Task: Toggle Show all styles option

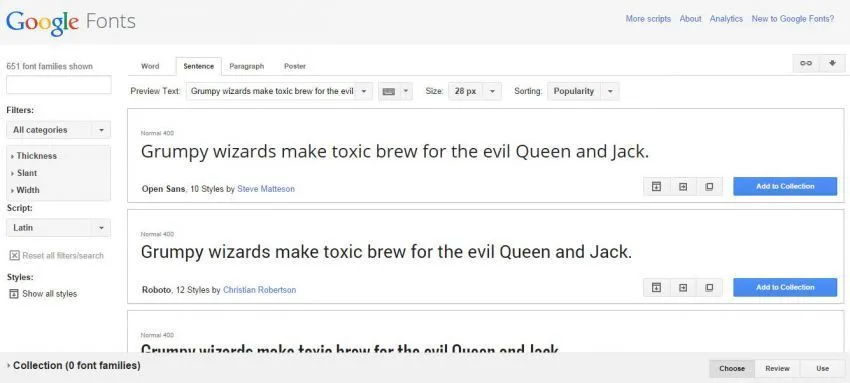Action: 43,294
